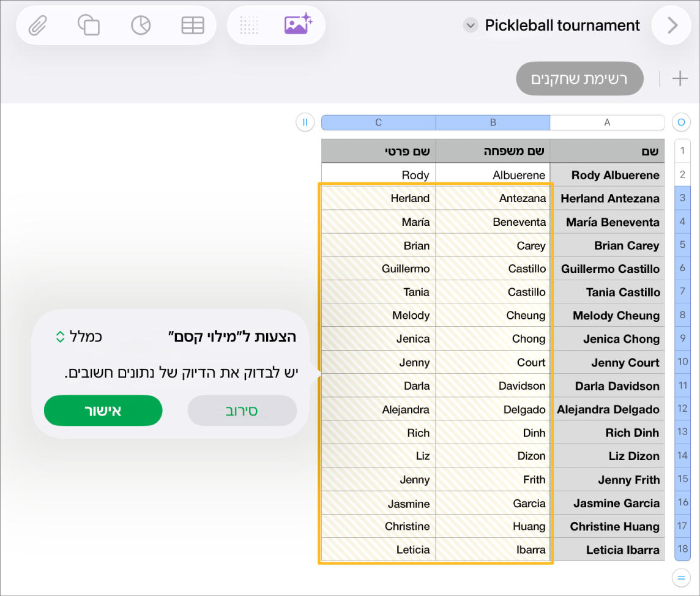The height and width of the screenshot is (596, 700).
Task: Select column A header
Action: (607, 122)
